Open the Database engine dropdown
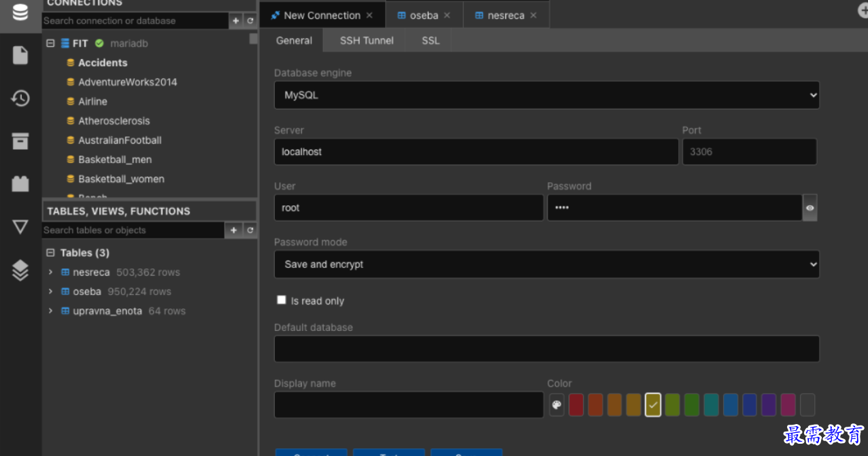 547,95
